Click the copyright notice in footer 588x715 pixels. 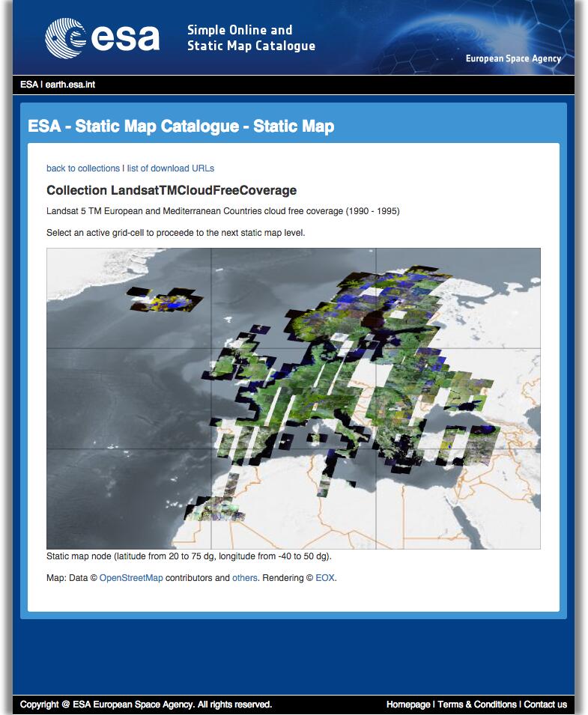(146, 704)
